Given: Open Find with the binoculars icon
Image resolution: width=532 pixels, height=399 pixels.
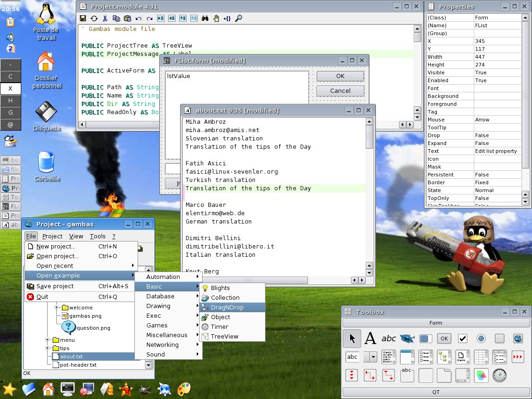Looking at the screenshot, I should (x=205, y=18).
